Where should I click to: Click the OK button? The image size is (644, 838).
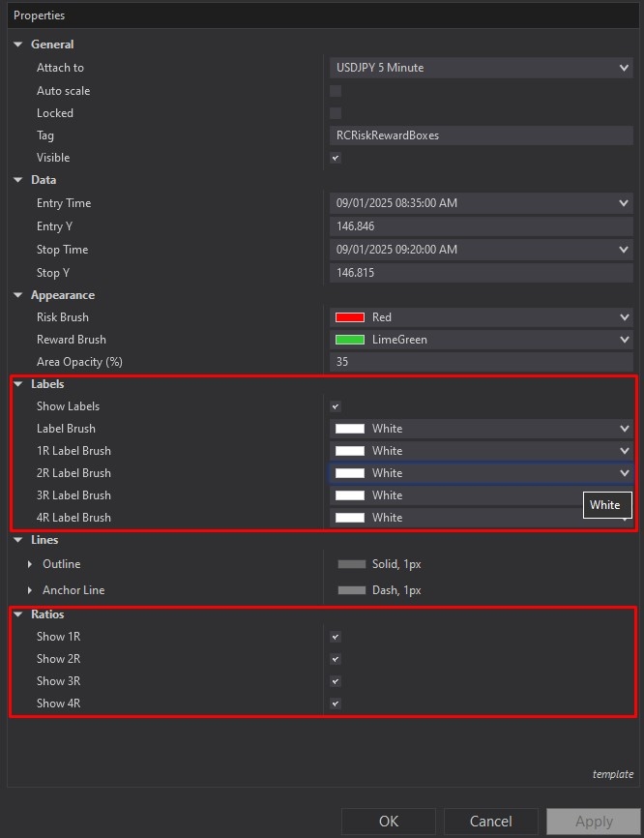tap(389, 821)
